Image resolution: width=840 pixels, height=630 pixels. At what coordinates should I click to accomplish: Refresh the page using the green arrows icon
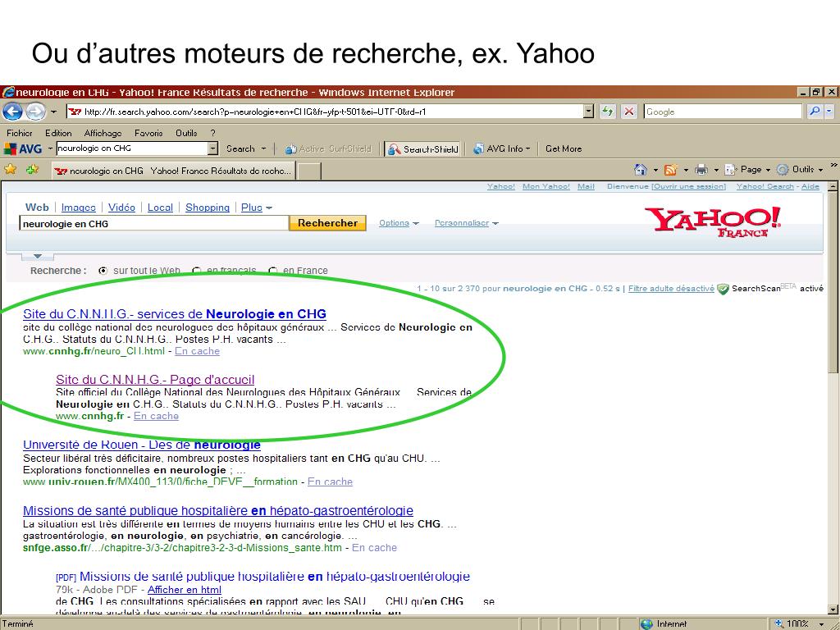[x=607, y=112]
